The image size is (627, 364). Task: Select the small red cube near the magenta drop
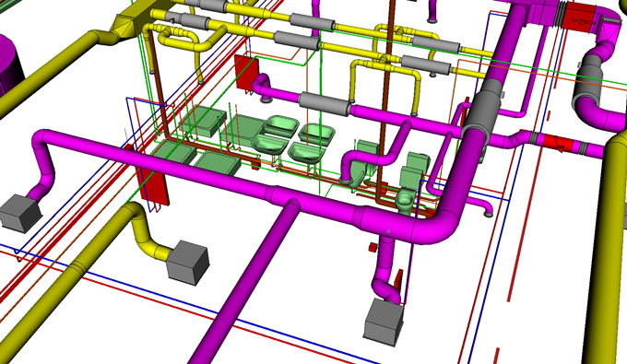[373, 247]
